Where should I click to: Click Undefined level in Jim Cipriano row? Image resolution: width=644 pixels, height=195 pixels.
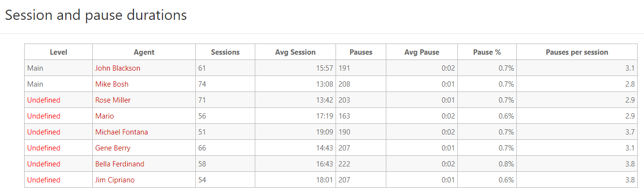(x=44, y=180)
